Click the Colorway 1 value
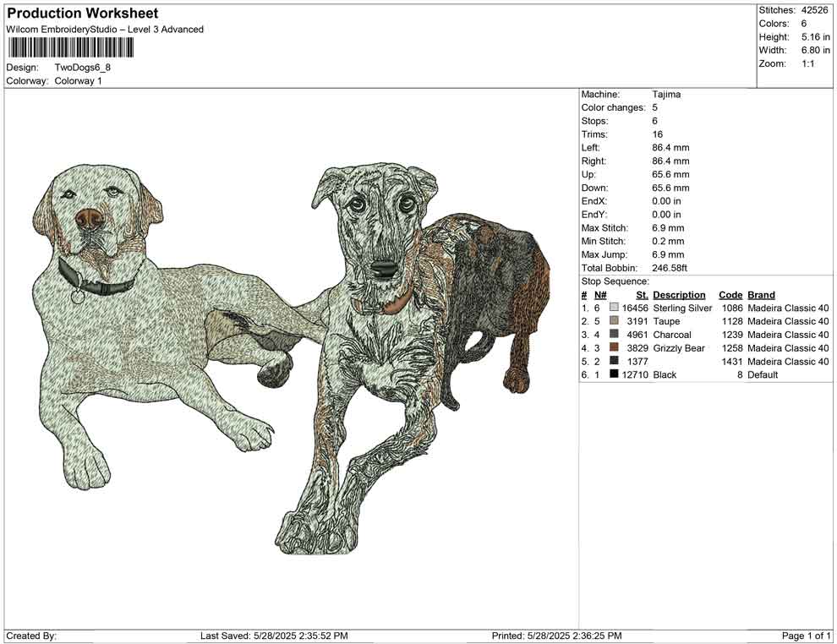Screen dimensions: 837x644 coord(78,81)
